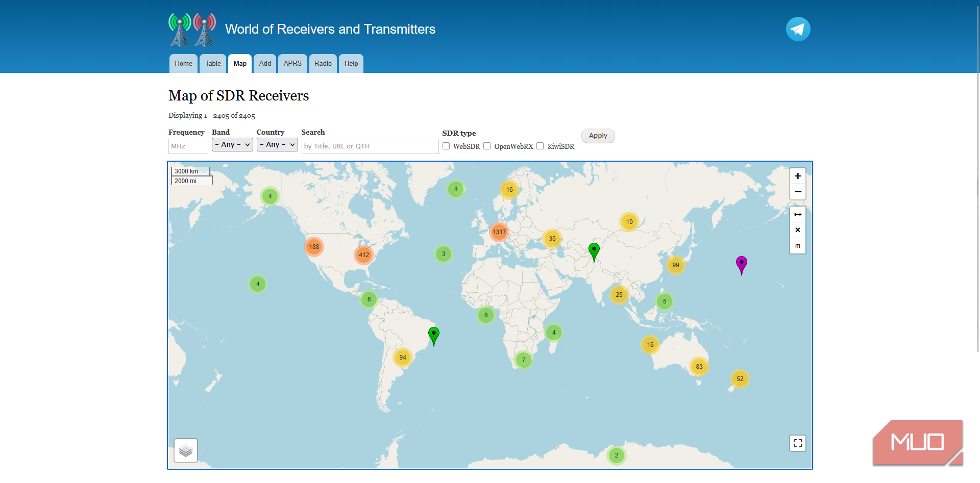Viewport: 980px width, 483px height.
Task: Open the map layers switcher
Action: [x=186, y=450]
